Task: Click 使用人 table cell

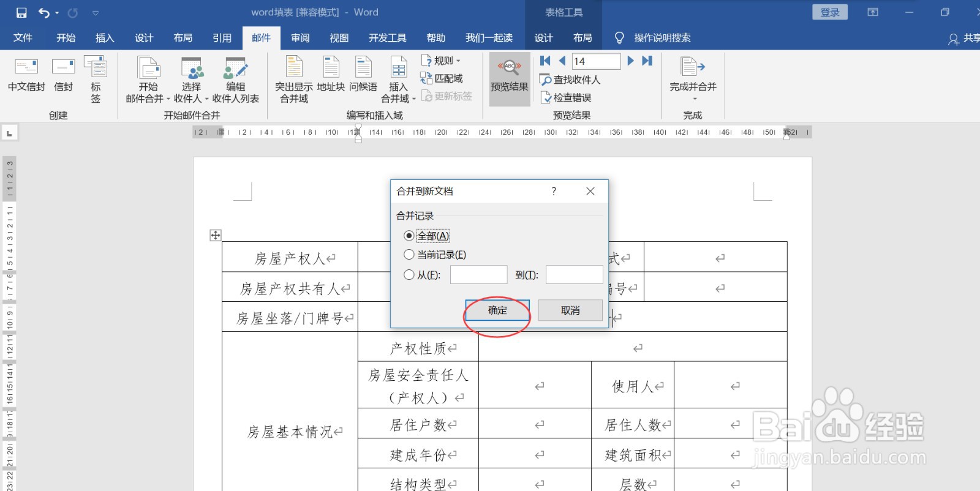Action: (x=633, y=385)
